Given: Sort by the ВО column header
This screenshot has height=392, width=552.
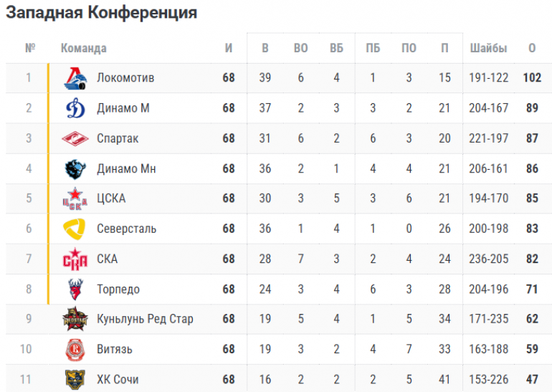Looking at the screenshot, I should (300, 48).
